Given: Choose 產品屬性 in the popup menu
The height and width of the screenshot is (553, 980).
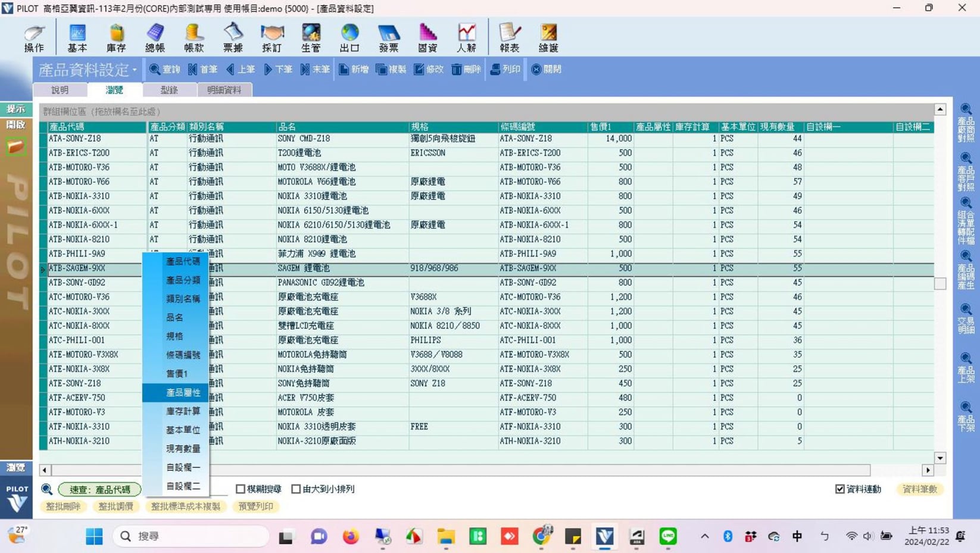Looking at the screenshot, I should (x=176, y=392).
